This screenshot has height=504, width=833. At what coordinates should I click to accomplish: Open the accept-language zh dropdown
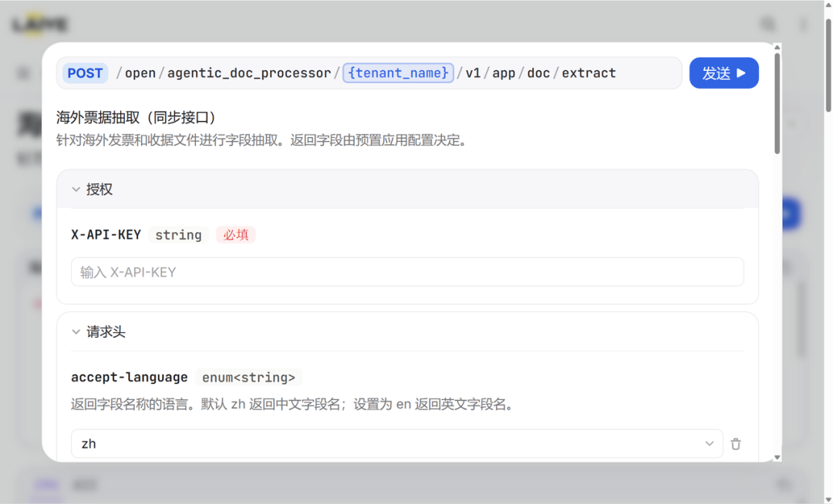[x=396, y=444]
